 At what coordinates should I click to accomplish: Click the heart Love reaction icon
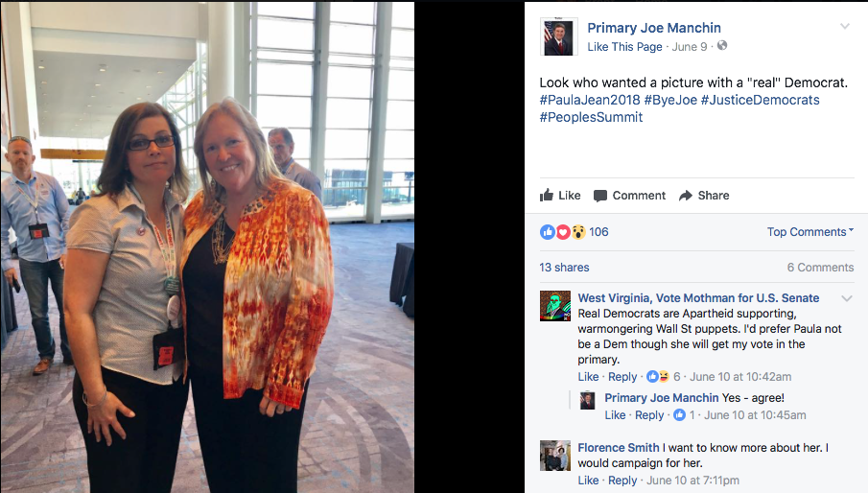pos(563,232)
